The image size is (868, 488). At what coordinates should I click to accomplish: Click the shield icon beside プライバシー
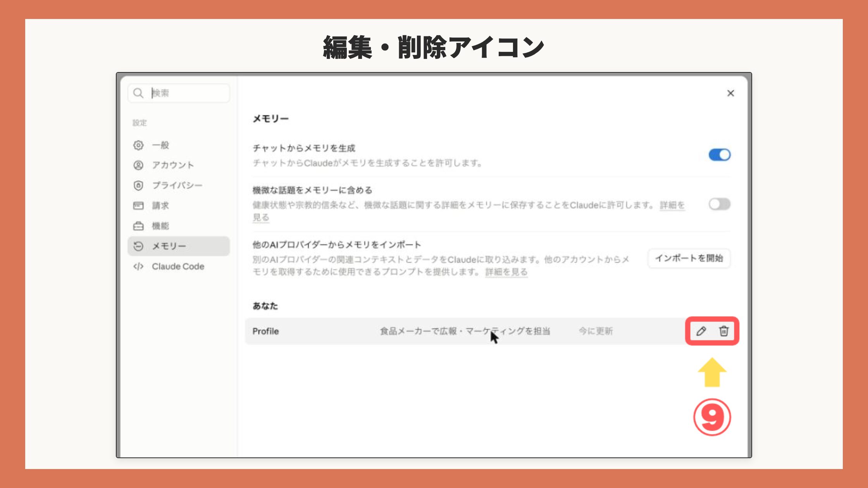(x=138, y=186)
